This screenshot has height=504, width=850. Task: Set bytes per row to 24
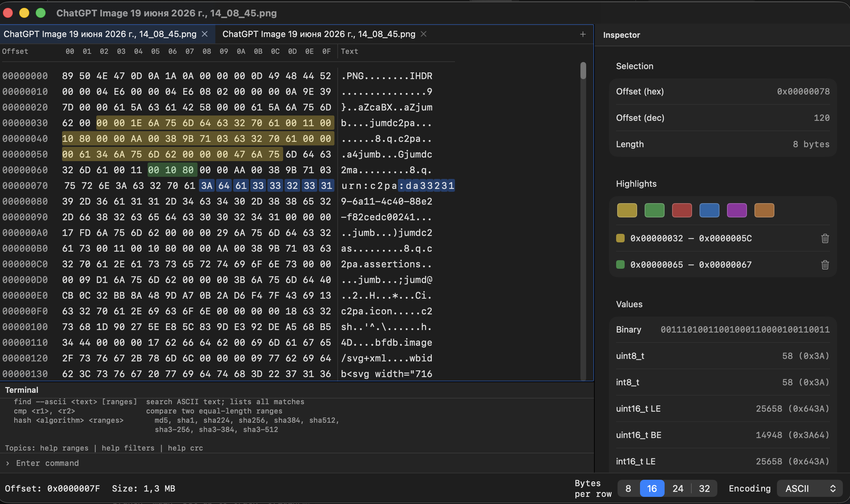point(678,489)
